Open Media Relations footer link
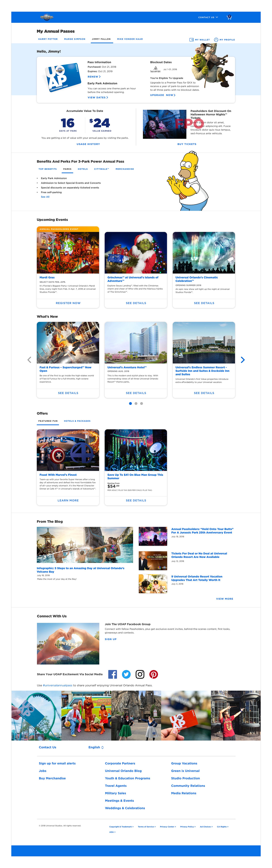Screen dimensions: 272x868 click(183, 793)
